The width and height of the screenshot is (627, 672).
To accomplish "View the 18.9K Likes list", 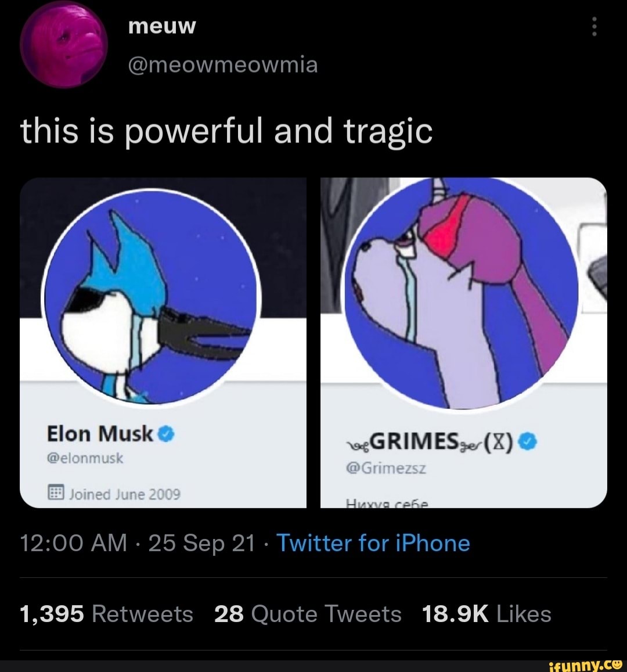I will pyautogui.click(x=487, y=614).
